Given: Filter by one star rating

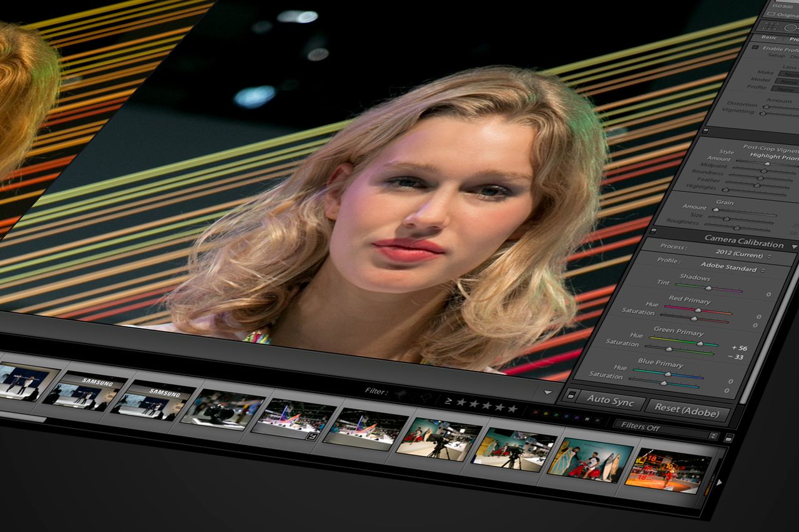Looking at the screenshot, I should pyautogui.click(x=461, y=402).
